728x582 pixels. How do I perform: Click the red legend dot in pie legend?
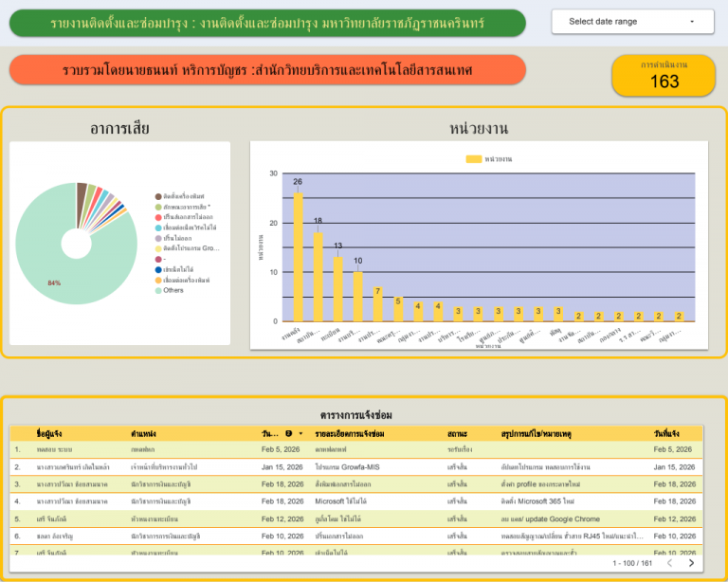point(158,217)
